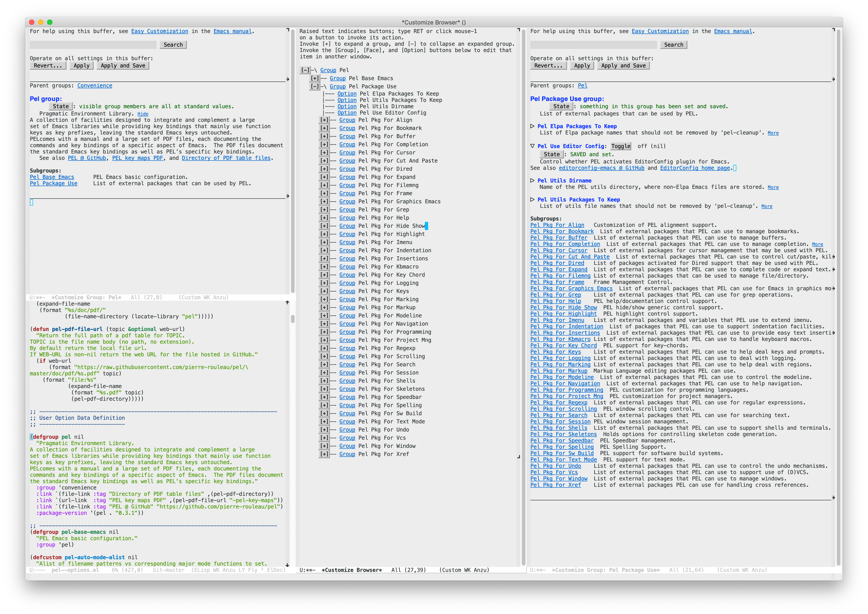Click the *Customize Browser* mode line buffer name

[352, 570]
